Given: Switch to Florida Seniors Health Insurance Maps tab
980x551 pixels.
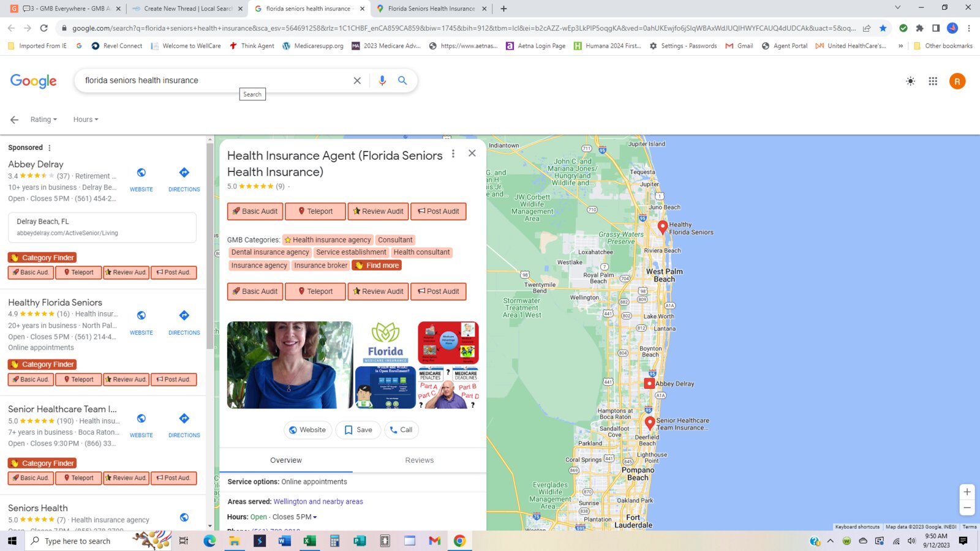Looking at the screenshot, I should 431,9.
